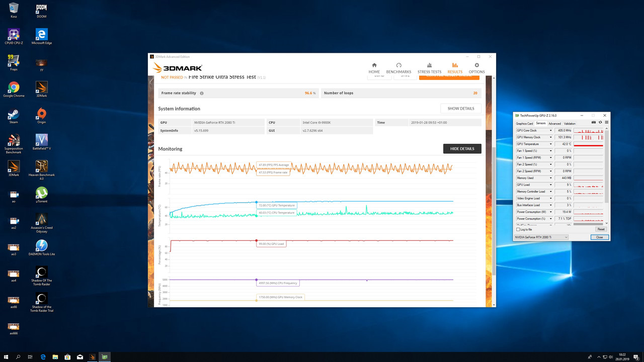
Task: Open File Explorer from taskbar
Action: pyautogui.click(x=55, y=357)
